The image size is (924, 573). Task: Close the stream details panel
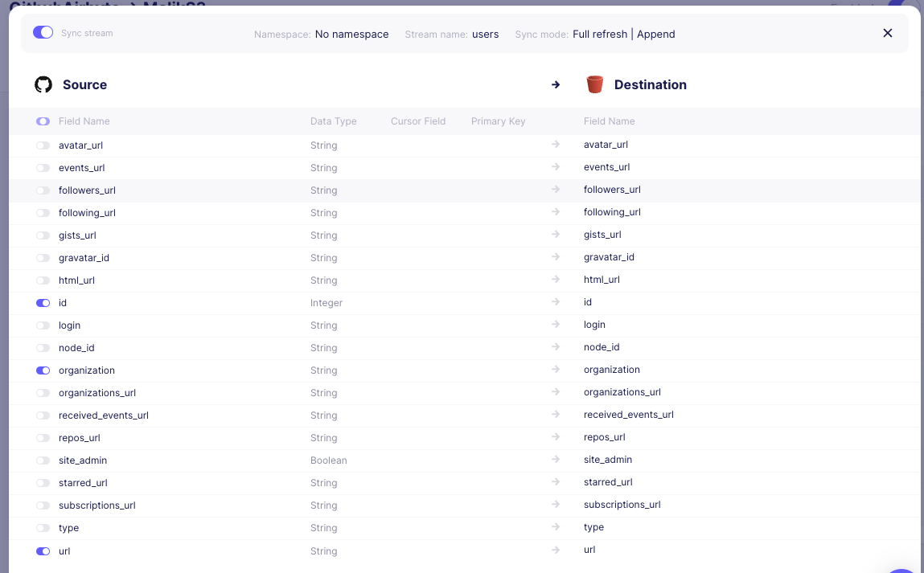(888, 33)
